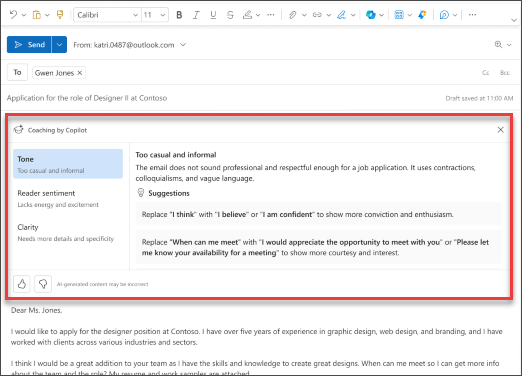
Task: Expand the Attach file dropdown arrow
Action: (304, 15)
